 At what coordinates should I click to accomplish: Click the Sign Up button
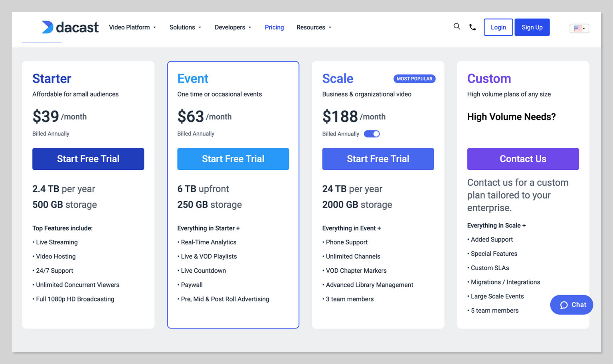[532, 27]
